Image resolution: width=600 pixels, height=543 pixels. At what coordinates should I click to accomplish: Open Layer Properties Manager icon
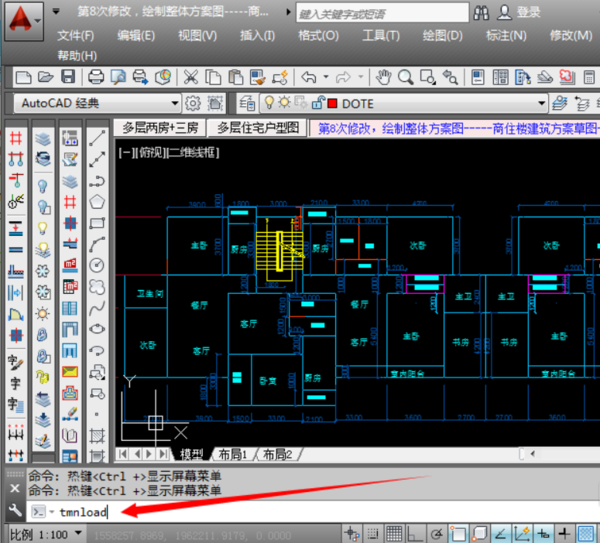click(x=247, y=103)
